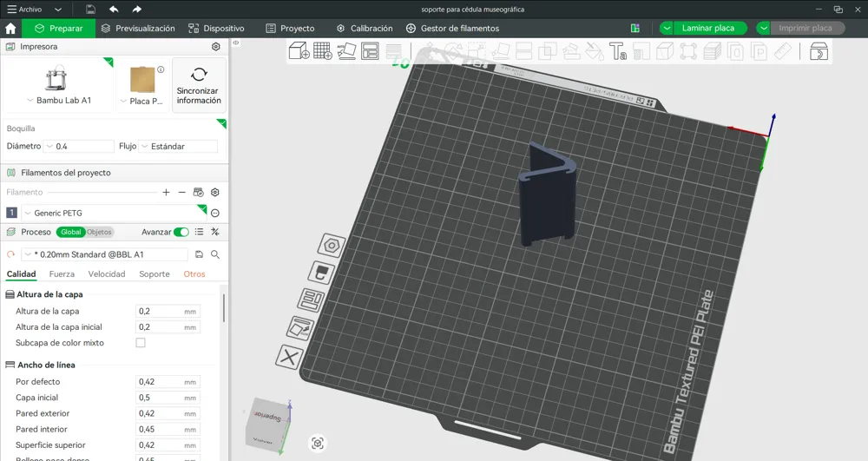Select the Measure ruler tool
This screenshot has width=868, height=461.
(783, 51)
